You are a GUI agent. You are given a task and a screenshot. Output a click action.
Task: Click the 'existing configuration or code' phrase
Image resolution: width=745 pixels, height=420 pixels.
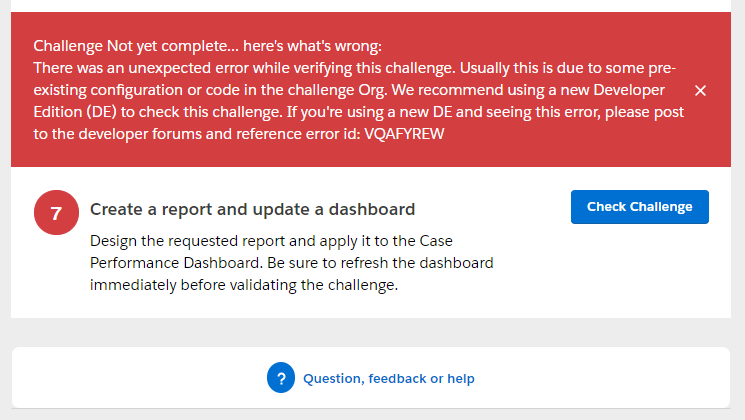pyautogui.click(x=140, y=90)
